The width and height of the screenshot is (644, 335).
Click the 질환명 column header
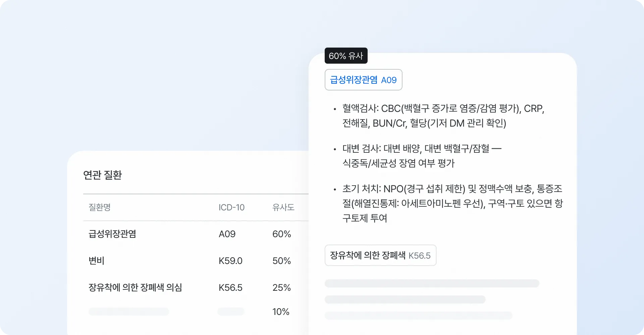[99, 207]
